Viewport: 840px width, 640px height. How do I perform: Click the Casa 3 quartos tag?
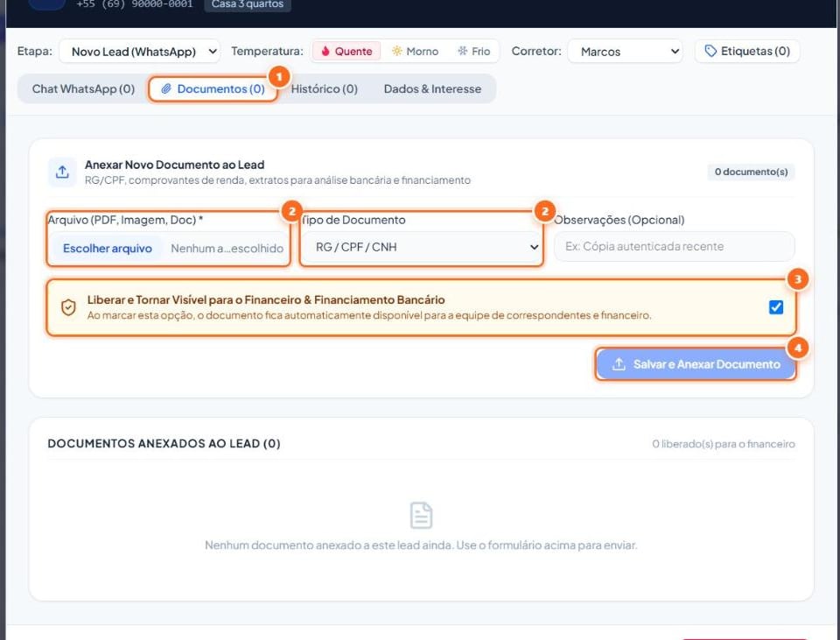pyautogui.click(x=248, y=4)
